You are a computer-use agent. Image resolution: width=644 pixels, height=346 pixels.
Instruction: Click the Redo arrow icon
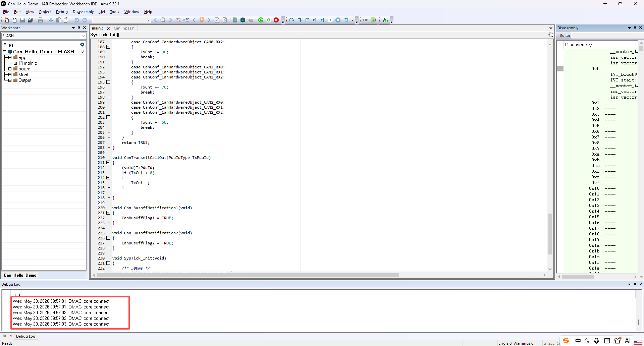click(85, 20)
